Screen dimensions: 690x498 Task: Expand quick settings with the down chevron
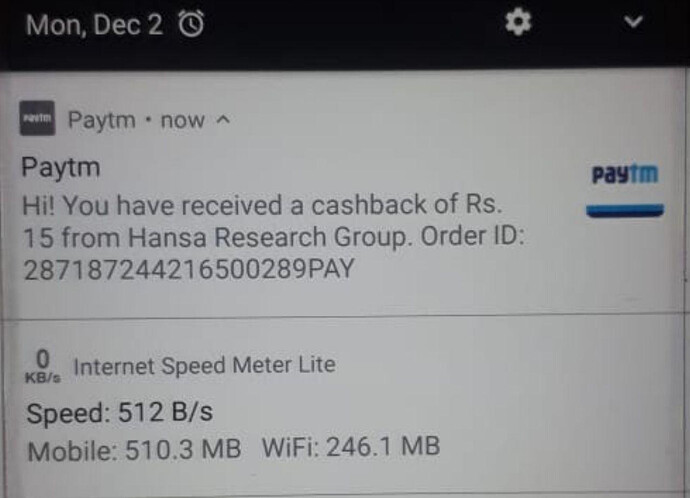[633, 21]
